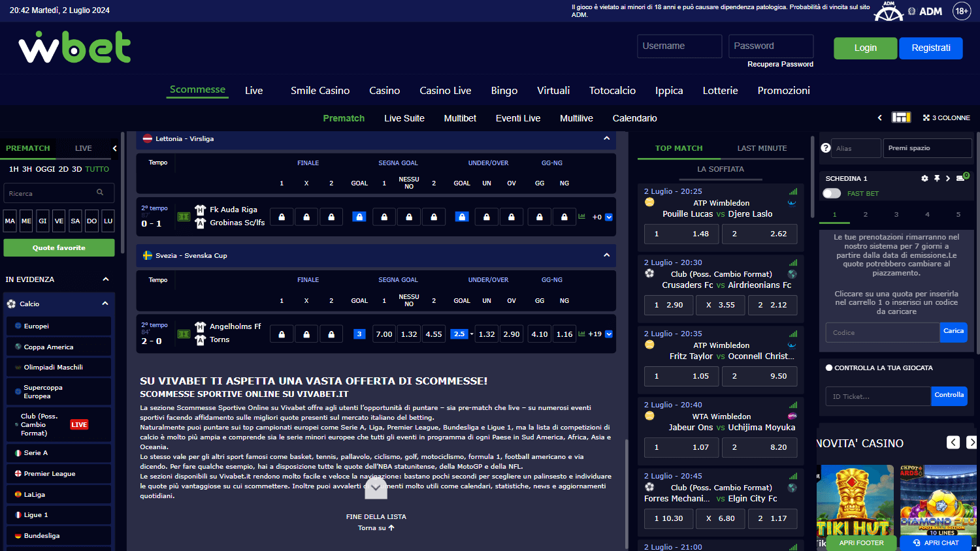Show next casino game in Novita' Casino

click(x=972, y=443)
